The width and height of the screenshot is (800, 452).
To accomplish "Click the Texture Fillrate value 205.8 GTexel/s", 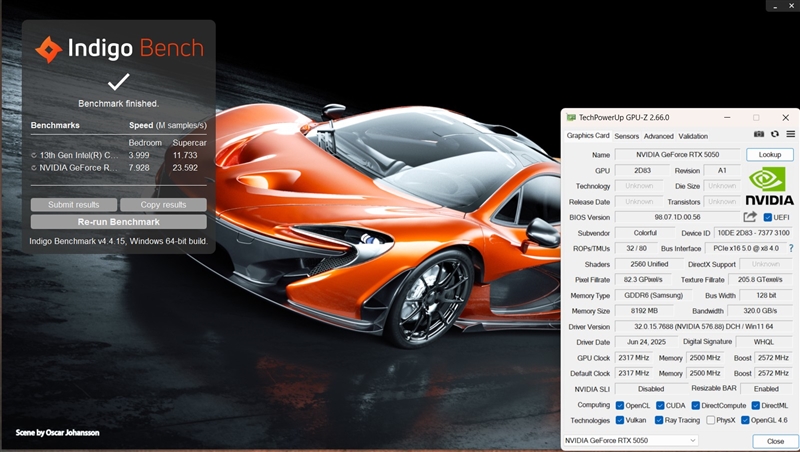I will point(760,280).
